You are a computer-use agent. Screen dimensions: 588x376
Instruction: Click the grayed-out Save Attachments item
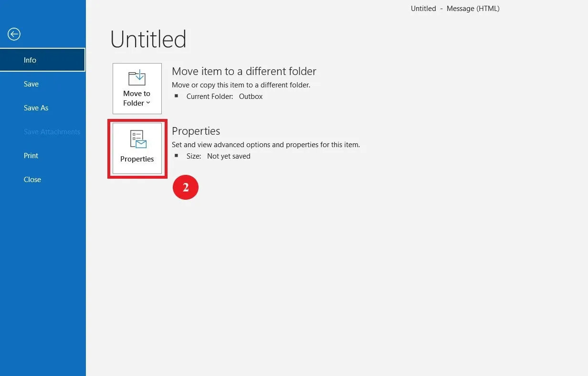[x=52, y=132]
